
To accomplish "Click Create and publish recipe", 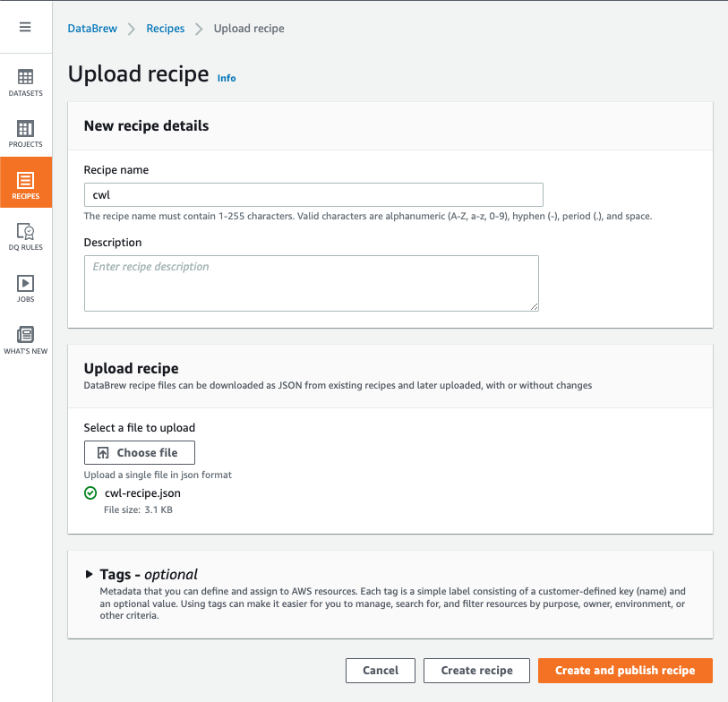I will (x=625, y=671).
